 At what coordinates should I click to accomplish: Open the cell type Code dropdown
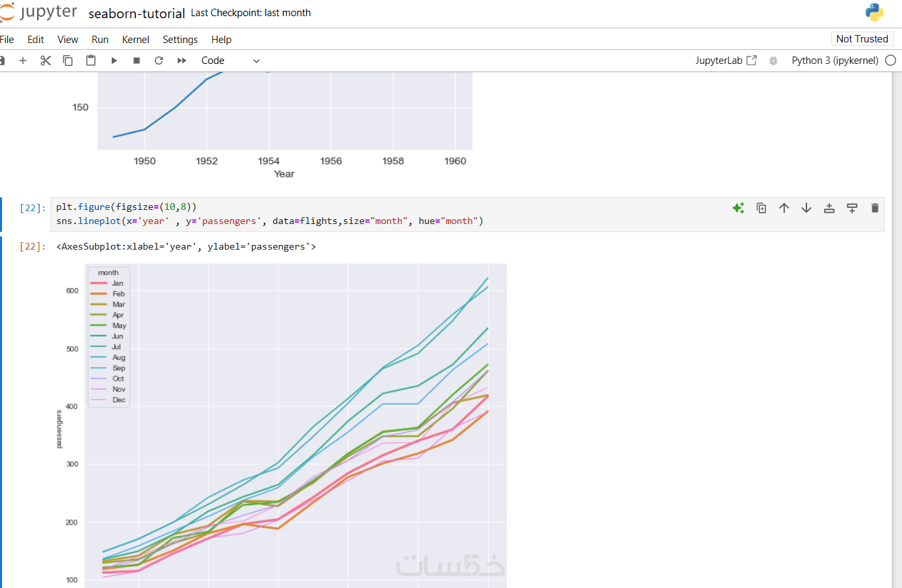(x=230, y=61)
